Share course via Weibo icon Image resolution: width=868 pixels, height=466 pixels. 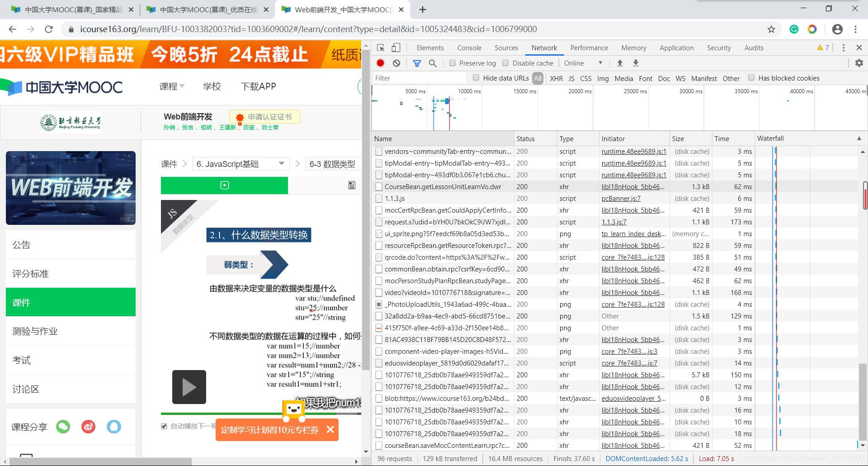(x=89, y=427)
